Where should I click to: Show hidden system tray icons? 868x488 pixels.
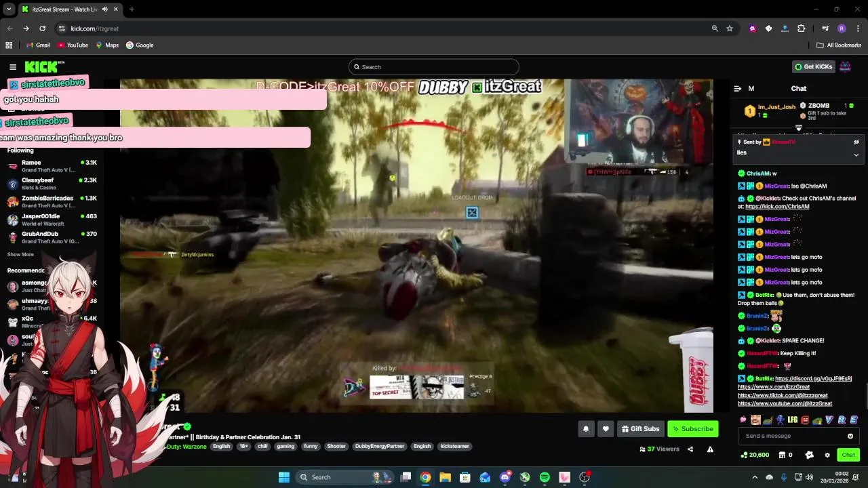point(755,477)
